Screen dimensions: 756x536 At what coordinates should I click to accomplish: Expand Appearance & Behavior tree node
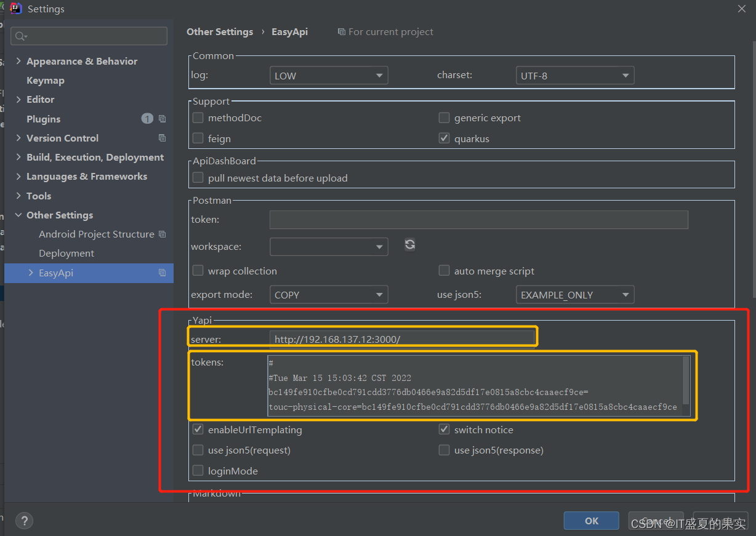click(x=18, y=61)
